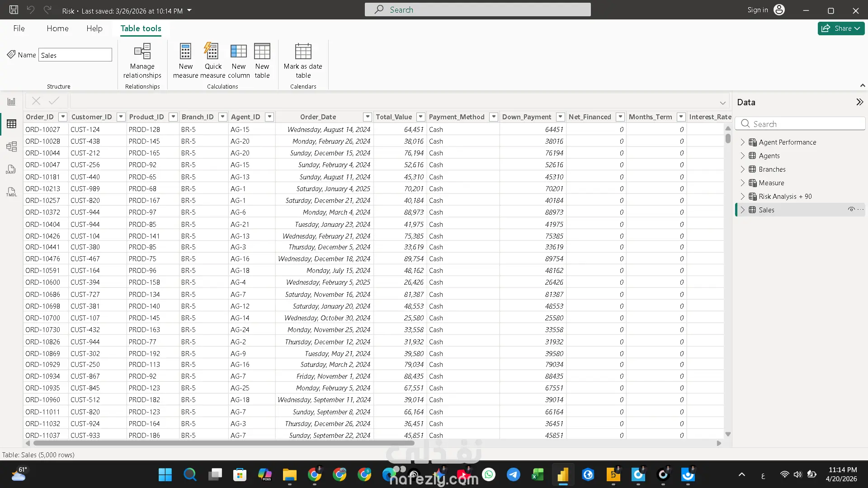Expand Risk Analysis + 90 table

click(x=742, y=197)
